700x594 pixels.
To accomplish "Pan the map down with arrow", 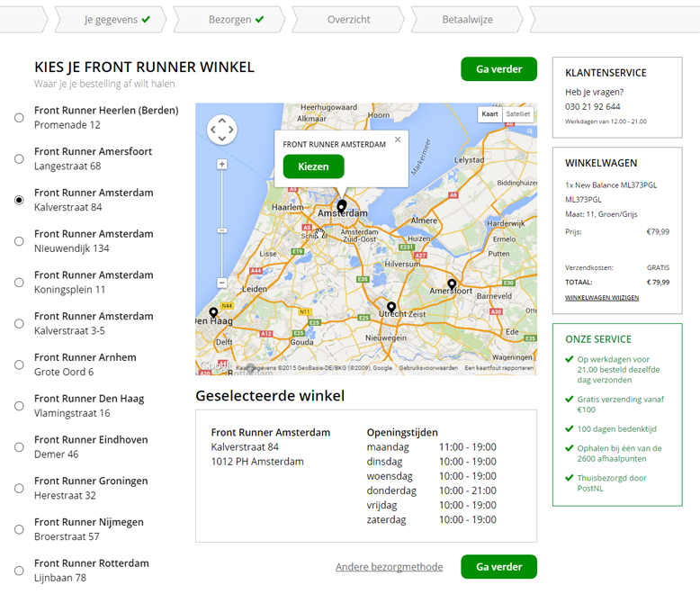I will pyautogui.click(x=222, y=139).
